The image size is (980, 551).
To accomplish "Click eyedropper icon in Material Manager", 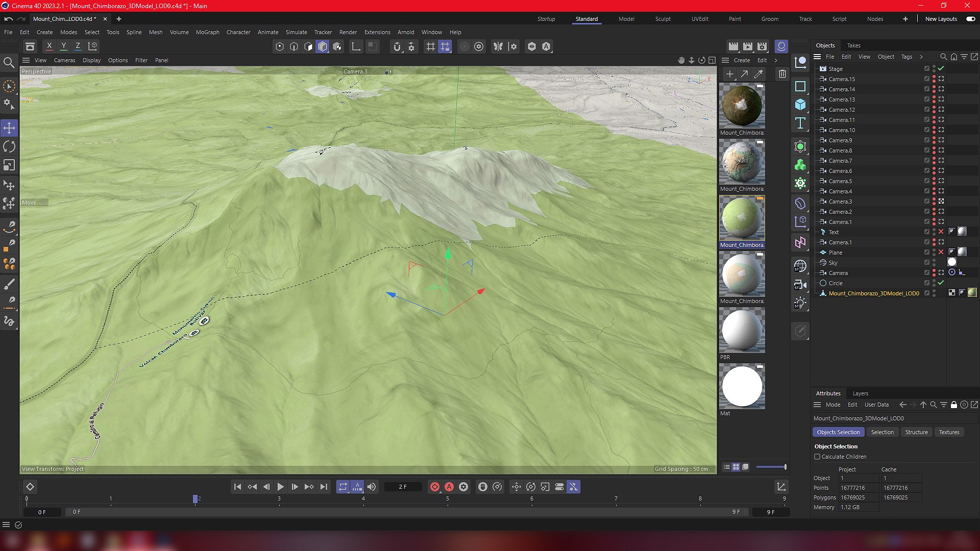I will coord(758,74).
